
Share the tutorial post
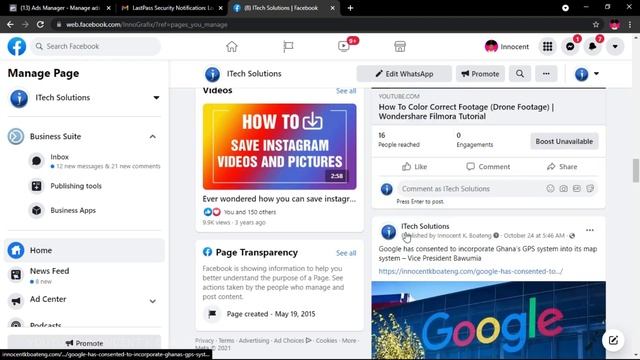[562, 167]
